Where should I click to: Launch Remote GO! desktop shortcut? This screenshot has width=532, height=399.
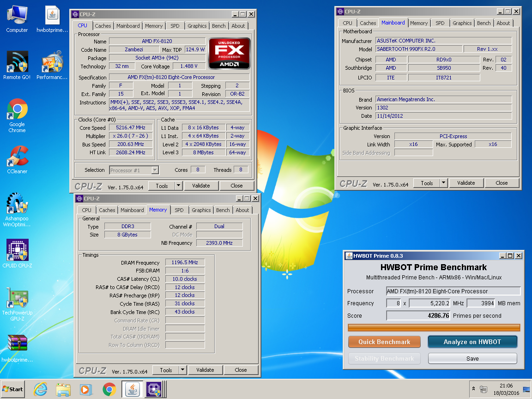tap(17, 66)
